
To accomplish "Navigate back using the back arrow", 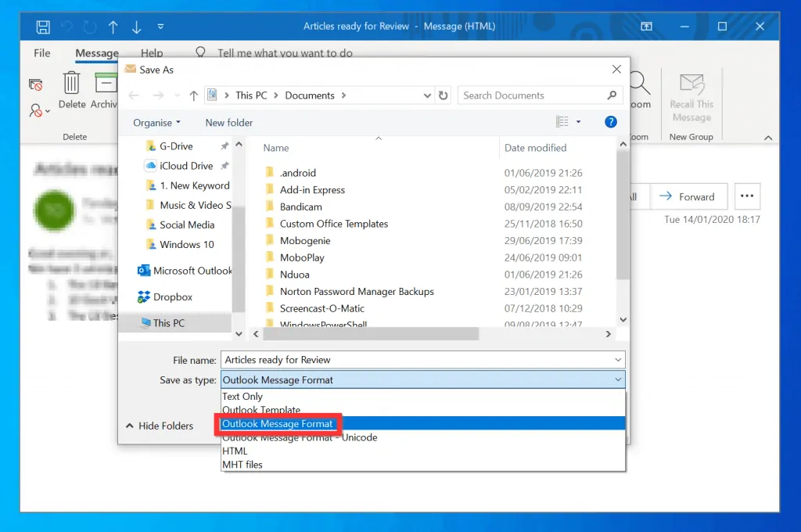I will point(134,95).
